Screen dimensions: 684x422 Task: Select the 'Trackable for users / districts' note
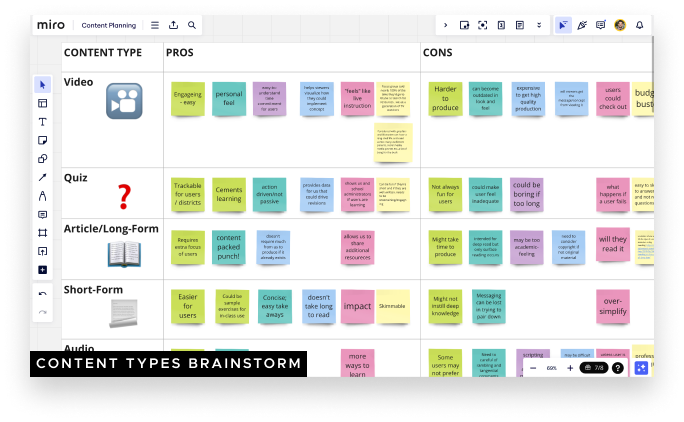tap(188, 194)
